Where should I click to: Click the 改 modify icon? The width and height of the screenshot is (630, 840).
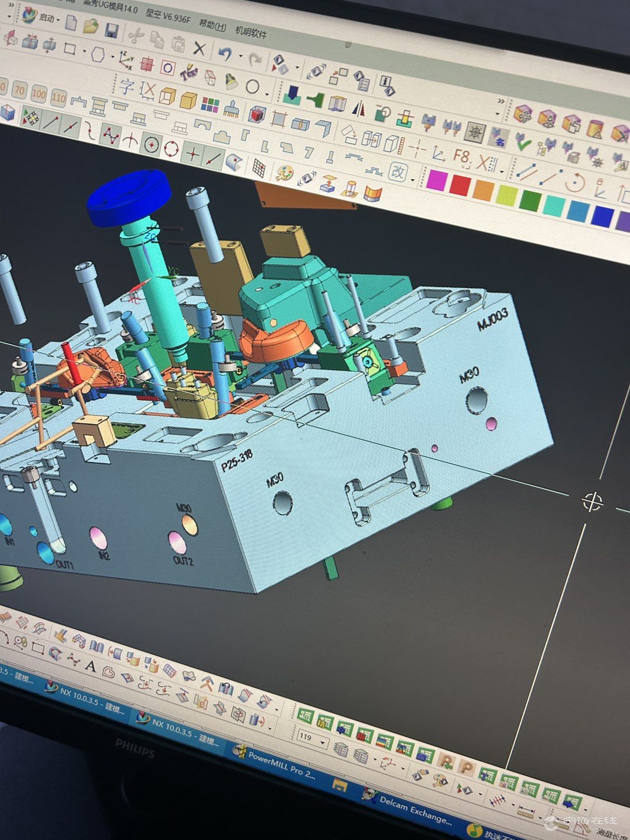(x=398, y=172)
